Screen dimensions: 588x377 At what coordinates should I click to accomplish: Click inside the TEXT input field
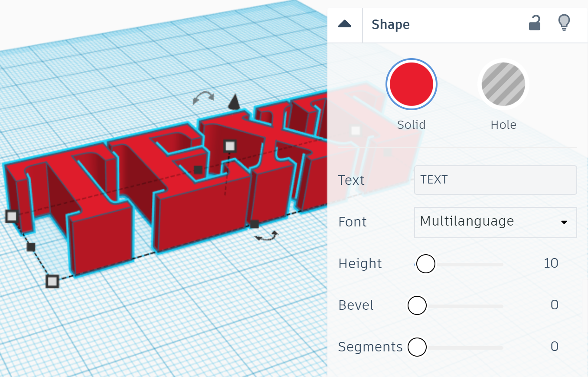[x=495, y=180]
